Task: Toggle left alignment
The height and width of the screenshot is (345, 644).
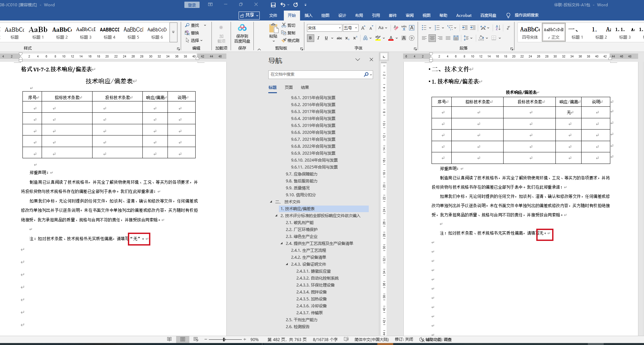Action: tap(424, 38)
